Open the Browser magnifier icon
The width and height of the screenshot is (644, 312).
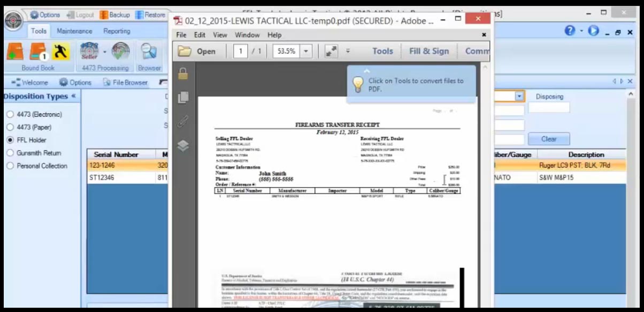149,52
